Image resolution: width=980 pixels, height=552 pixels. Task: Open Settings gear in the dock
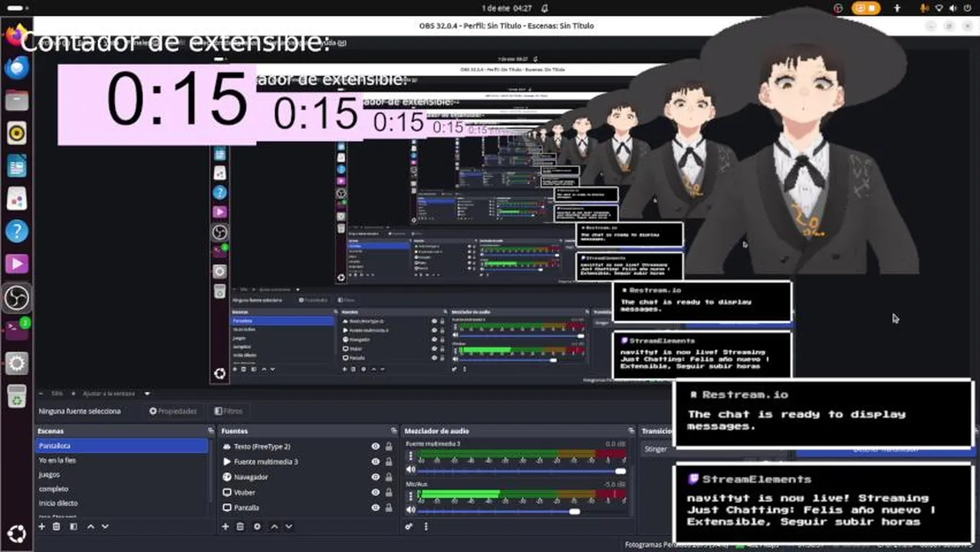pyautogui.click(x=17, y=363)
